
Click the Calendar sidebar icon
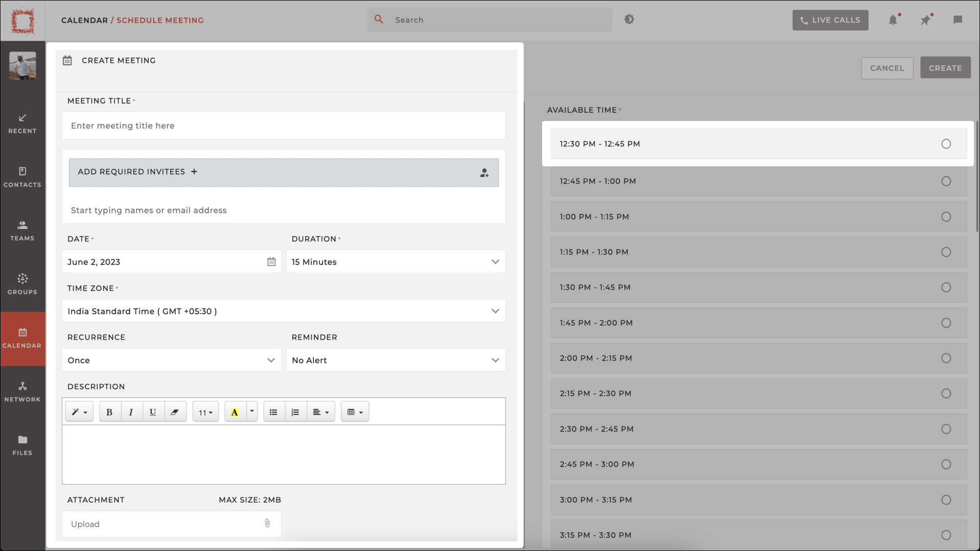[x=22, y=337]
